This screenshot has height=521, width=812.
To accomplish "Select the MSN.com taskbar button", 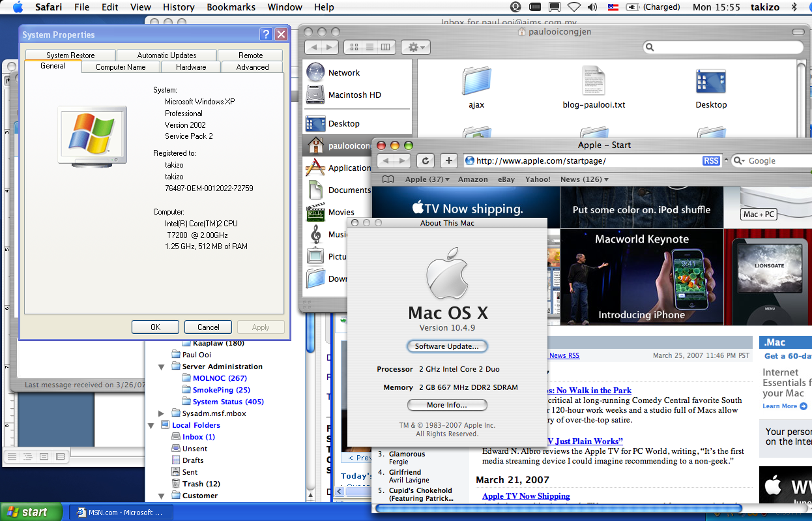I will point(121,513).
